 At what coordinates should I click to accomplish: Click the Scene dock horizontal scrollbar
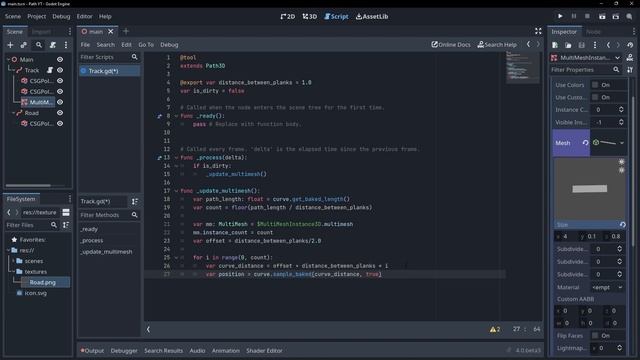click(28, 186)
